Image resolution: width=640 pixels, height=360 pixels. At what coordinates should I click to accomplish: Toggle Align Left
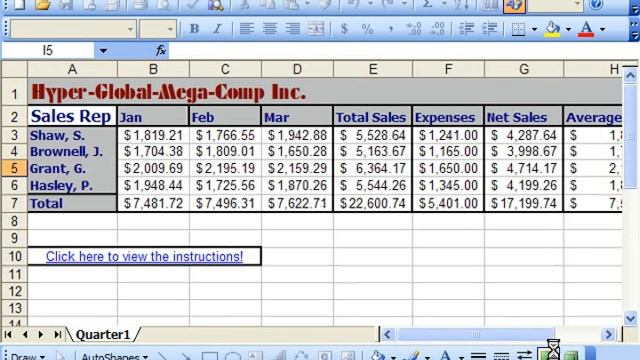[x=246, y=29]
